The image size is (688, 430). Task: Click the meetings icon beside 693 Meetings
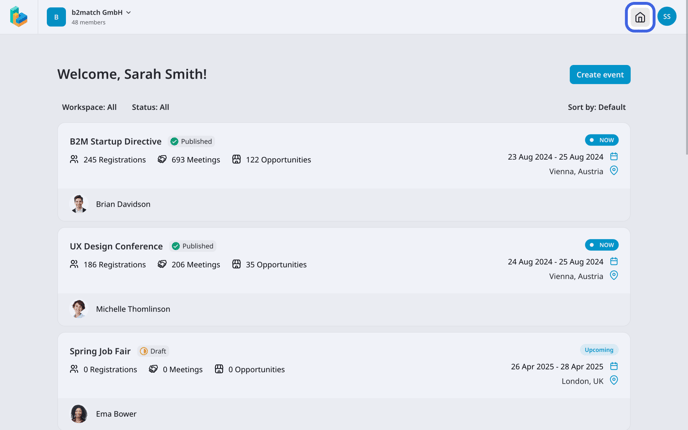tap(162, 159)
